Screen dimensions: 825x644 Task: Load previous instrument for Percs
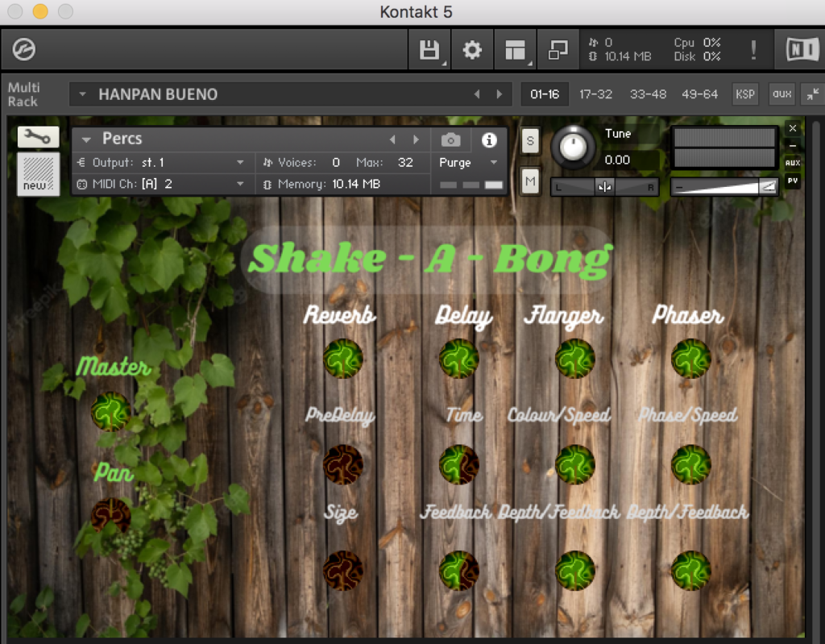392,139
